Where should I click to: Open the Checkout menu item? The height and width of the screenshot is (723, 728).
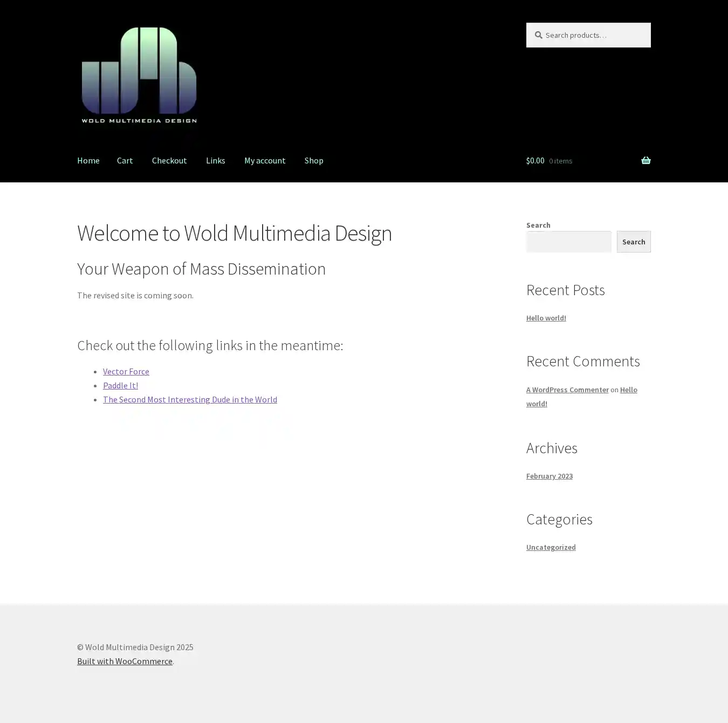(169, 160)
